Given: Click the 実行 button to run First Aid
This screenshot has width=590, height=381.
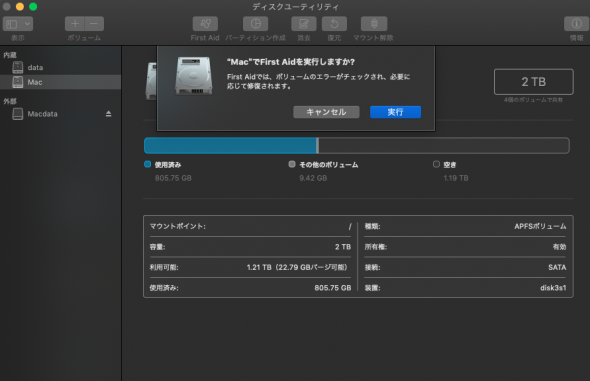Looking at the screenshot, I should [395, 112].
